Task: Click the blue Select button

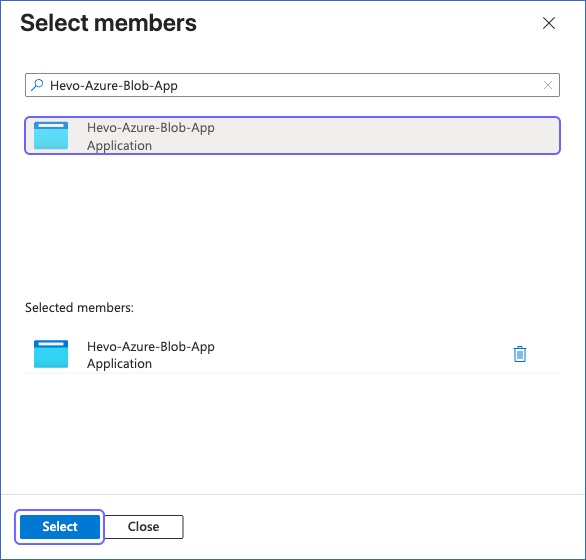Action: click(60, 527)
